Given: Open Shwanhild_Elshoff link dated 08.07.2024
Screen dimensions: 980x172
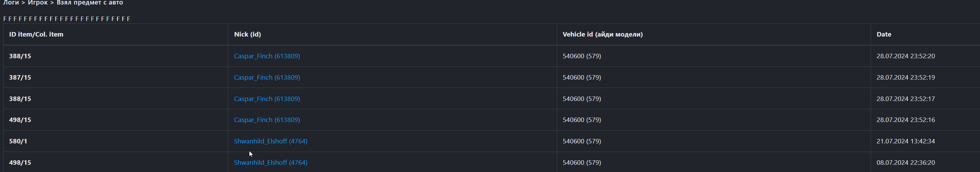Looking at the screenshot, I should [x=270, y=162].
